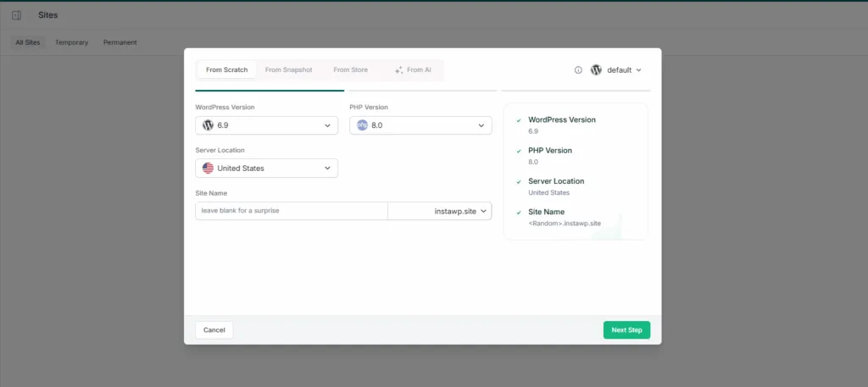
Task: Click the third step progress bar
Action: coord(576,90)
